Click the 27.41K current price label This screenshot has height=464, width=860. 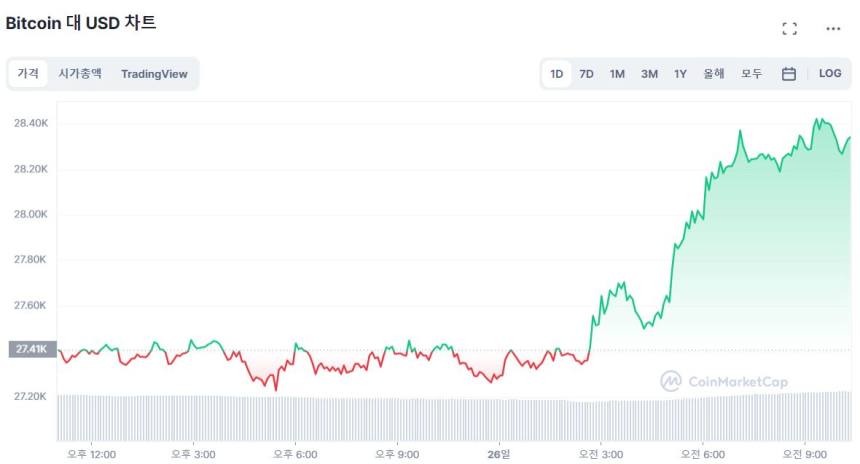point(31,350)
